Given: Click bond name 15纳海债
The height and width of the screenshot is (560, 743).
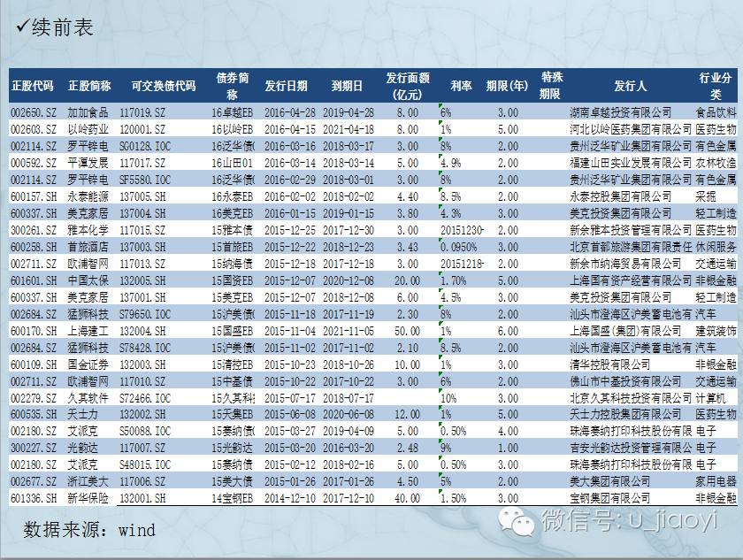Looking at the screenshot, I should (232, 264).
